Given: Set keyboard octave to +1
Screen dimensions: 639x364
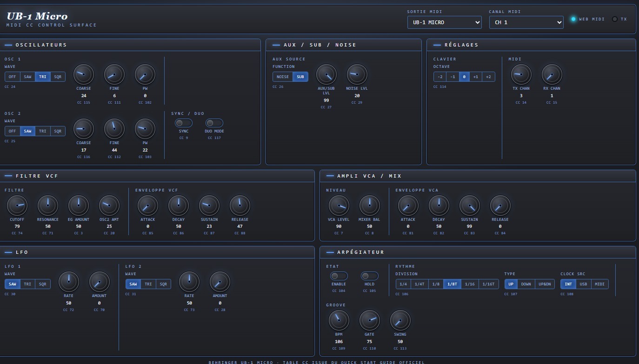Looking at the screenshot, I should [475, 77].
